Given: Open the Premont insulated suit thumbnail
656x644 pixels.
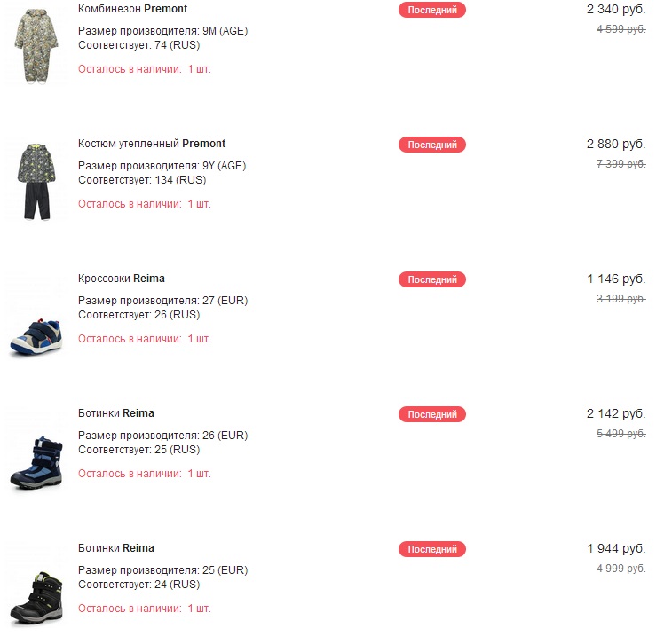Looking at the screenshot, I should 36,182.
